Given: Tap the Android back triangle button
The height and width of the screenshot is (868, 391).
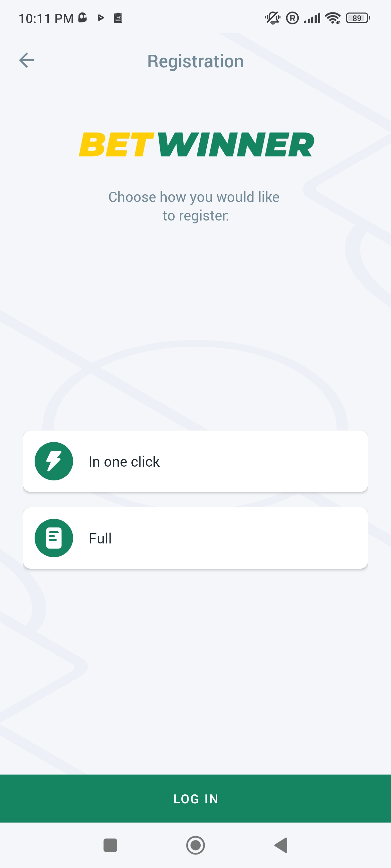Looking at the screenshot, I should 281,845.
